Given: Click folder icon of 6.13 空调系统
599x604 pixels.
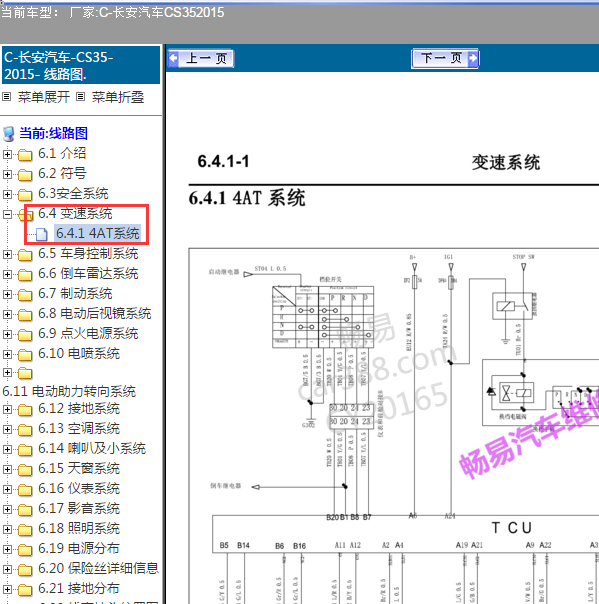Looking at the screenshot, I should click(x=25, y=430).
